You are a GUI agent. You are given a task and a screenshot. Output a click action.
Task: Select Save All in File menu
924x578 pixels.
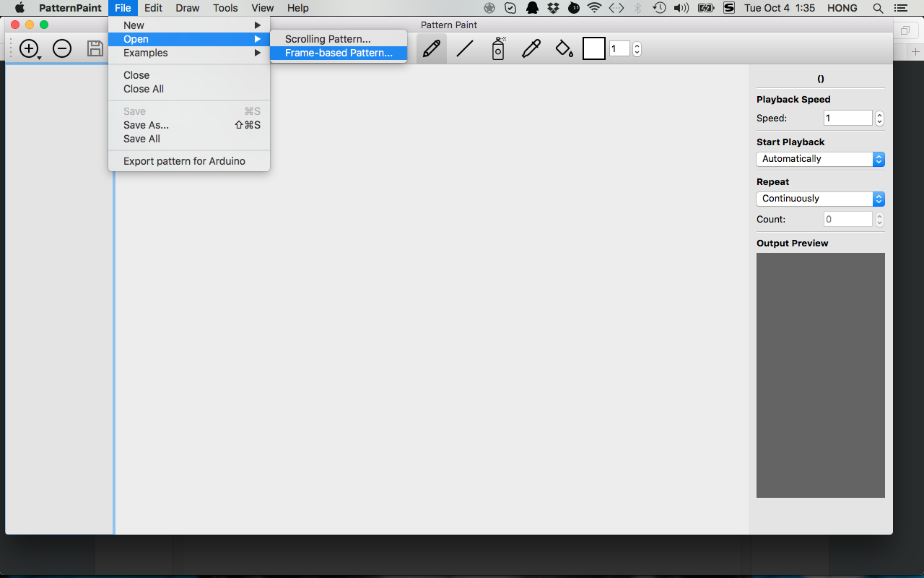tap(189, 139)
